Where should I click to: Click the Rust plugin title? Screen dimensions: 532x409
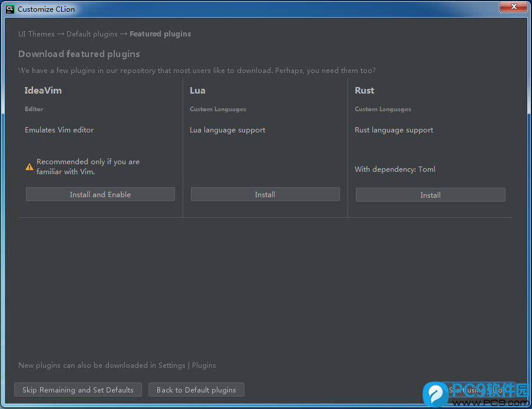(x=365, y=91)
